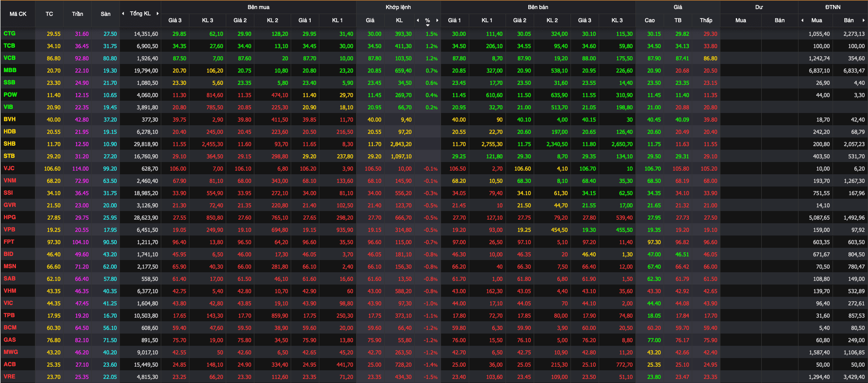Open the SSI stock symbol

click(x=8, y=193)
